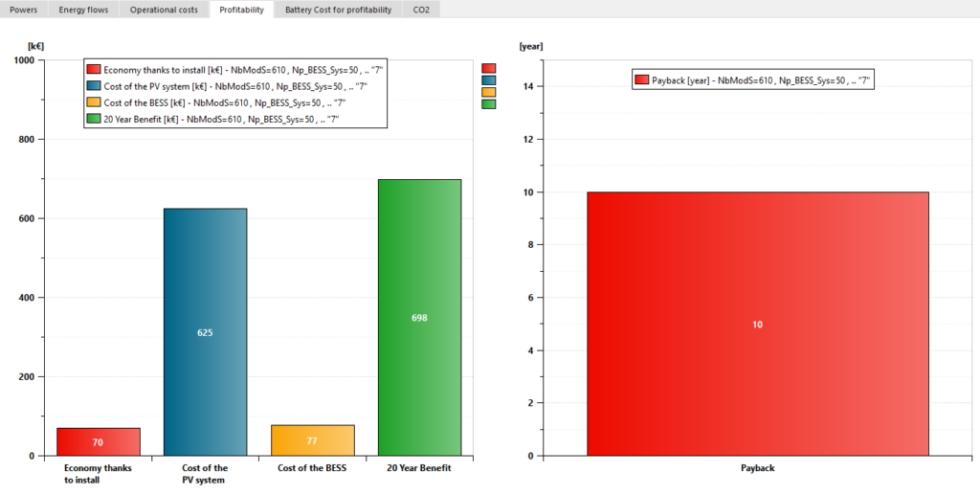The height and width of the screenshot is (495, 980).
Task: Click the "Cost of the PV system" axis label
Action: 205,474
